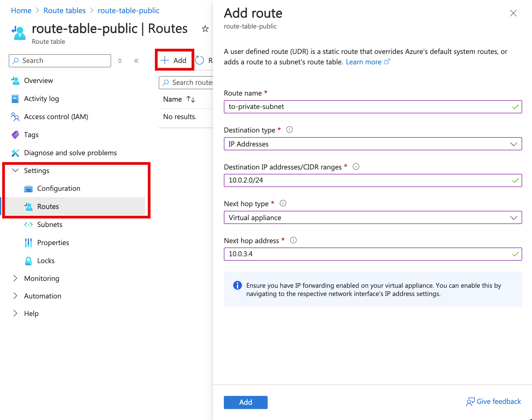Select the Route name input field
The height and width of the screenshot is (420, 532).
[x=373, y=107]
